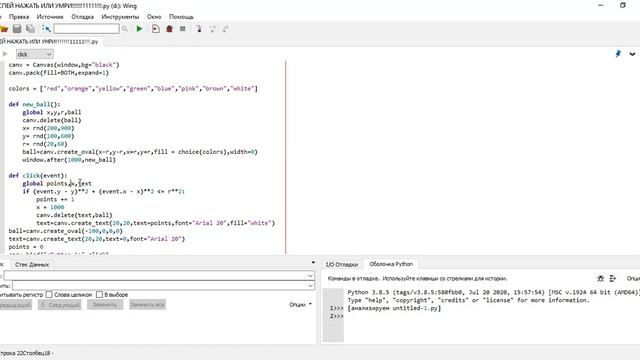640x360 pixels.
Task: Click the Step Out icon
Action: (225, 29)
